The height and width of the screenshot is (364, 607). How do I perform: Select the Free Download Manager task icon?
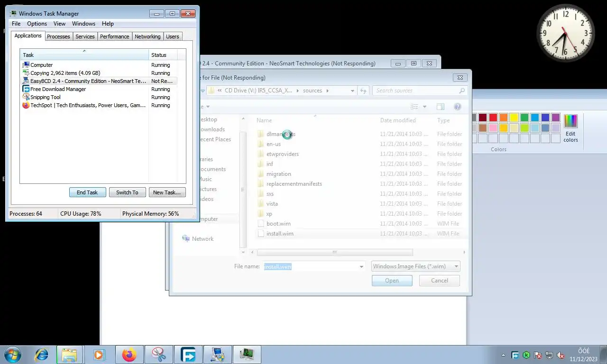coord(26,89)
